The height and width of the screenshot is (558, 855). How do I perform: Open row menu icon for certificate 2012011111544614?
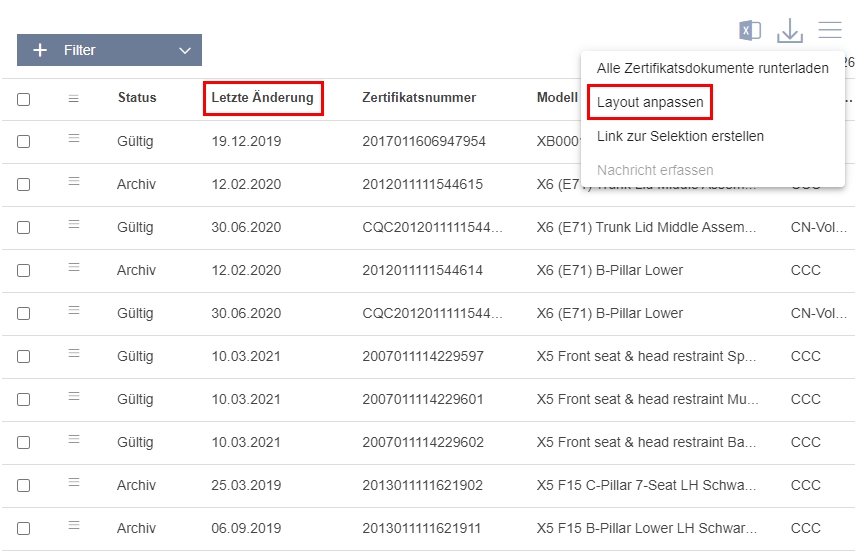coord(74,267)
